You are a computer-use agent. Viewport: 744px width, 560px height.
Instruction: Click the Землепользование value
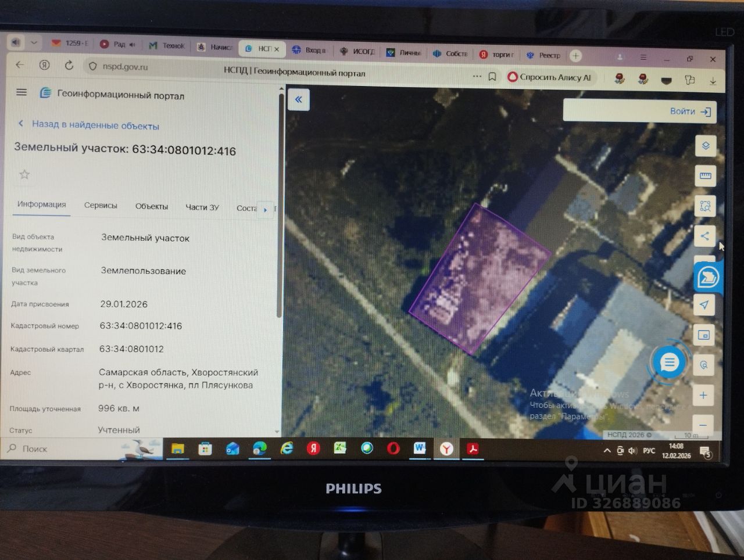click(144, 271)
